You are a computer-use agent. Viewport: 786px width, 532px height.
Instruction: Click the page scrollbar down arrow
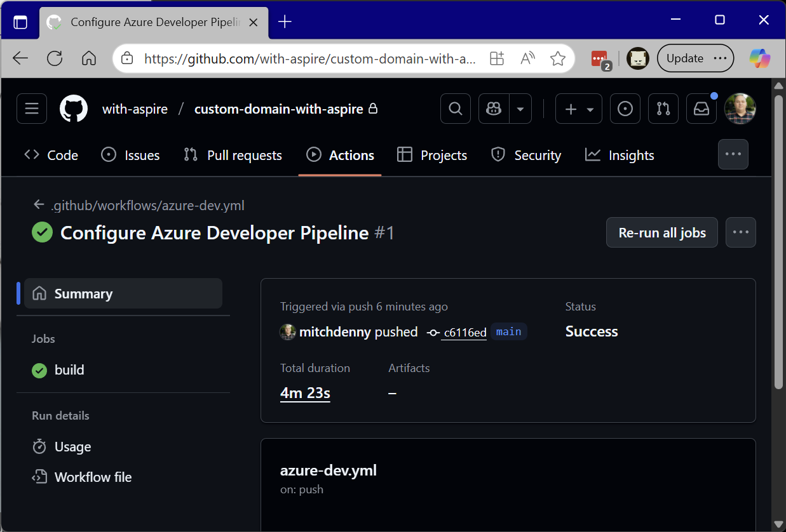[x=778, y=524]
